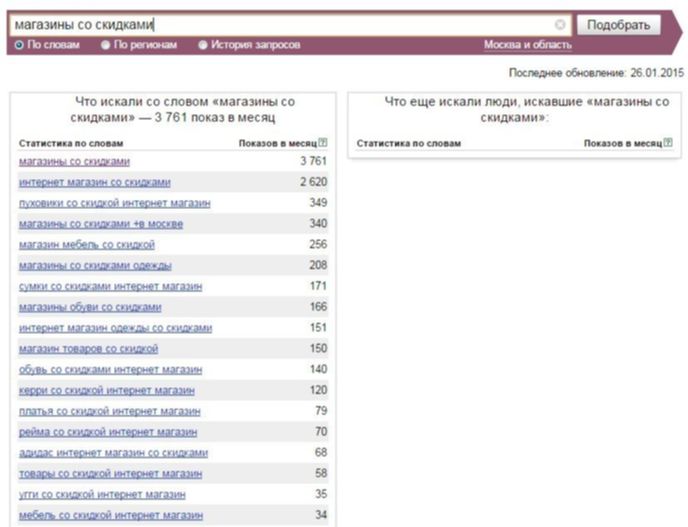The image size is (688, 527).
Task: Open "обувь со скидками интернет магазин" link
Action: (111, 370)
